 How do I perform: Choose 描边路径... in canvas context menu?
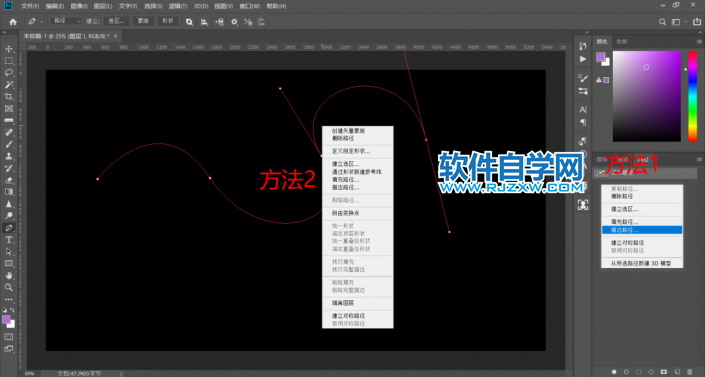point(358,187)
